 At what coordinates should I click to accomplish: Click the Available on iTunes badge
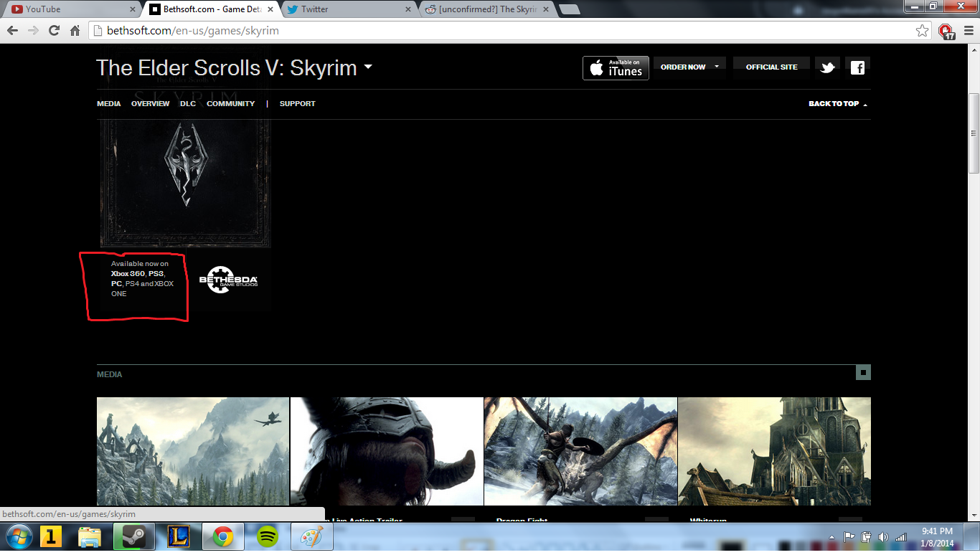[x=616, y=68]
